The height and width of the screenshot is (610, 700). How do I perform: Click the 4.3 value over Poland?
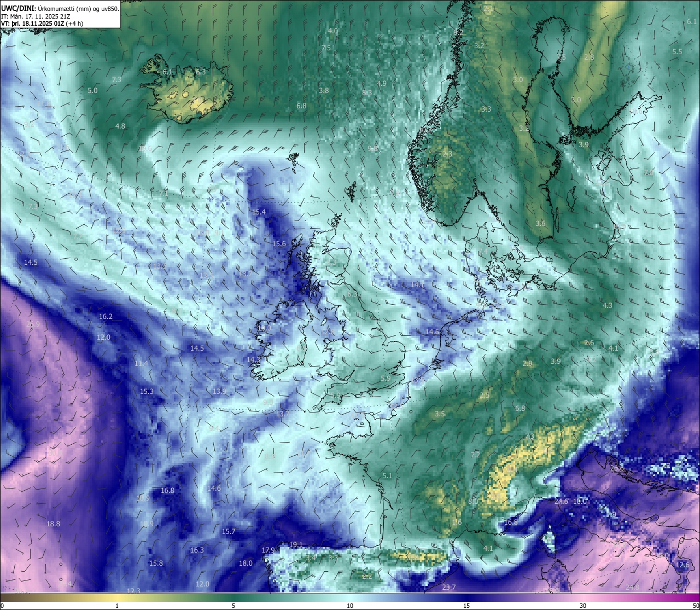coord(607,305)
